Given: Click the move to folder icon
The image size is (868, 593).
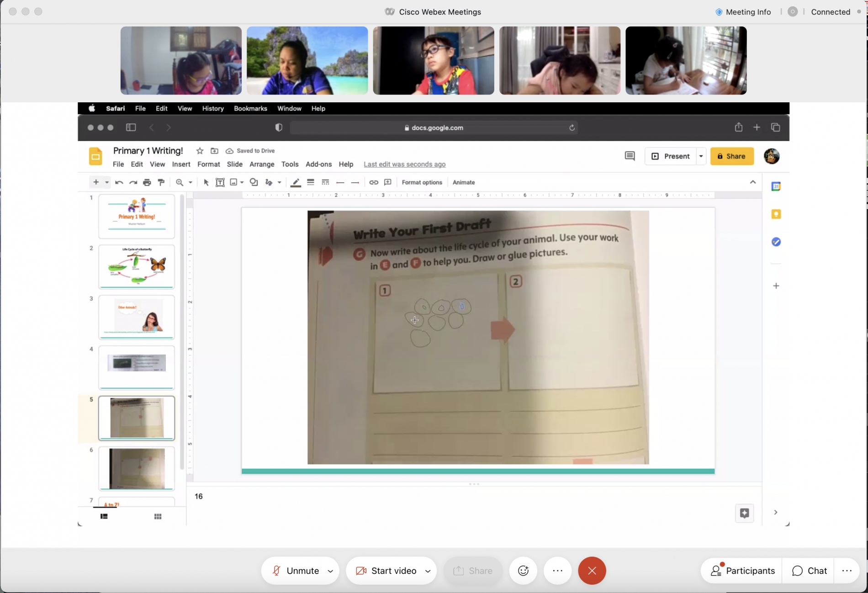Looking at the screenshot, I should [214, 151].
